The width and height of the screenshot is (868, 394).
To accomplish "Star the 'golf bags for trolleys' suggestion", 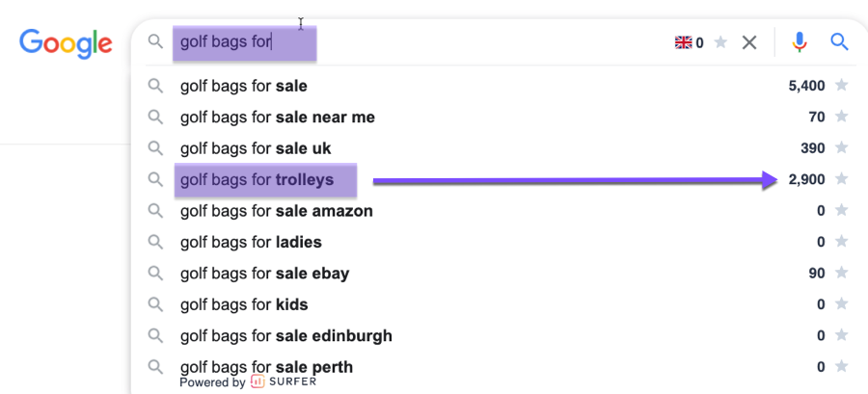I will [841, 179].
